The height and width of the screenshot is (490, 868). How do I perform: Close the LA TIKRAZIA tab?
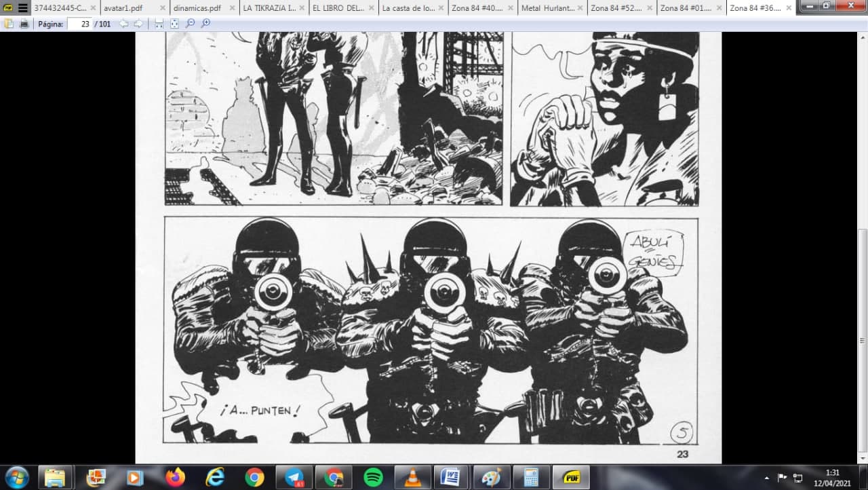click(302, 9)
